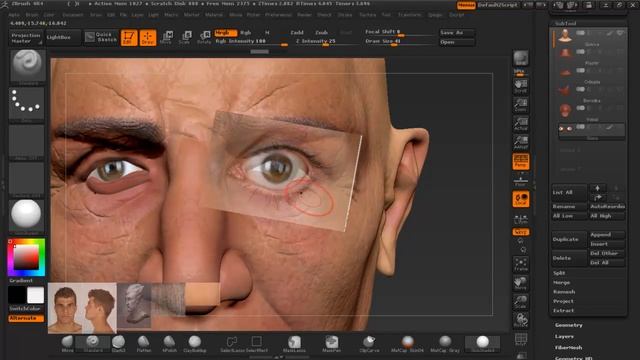Pick a hue in the color picker square
This screenshot has width=640, height=360.
[27, 258]
